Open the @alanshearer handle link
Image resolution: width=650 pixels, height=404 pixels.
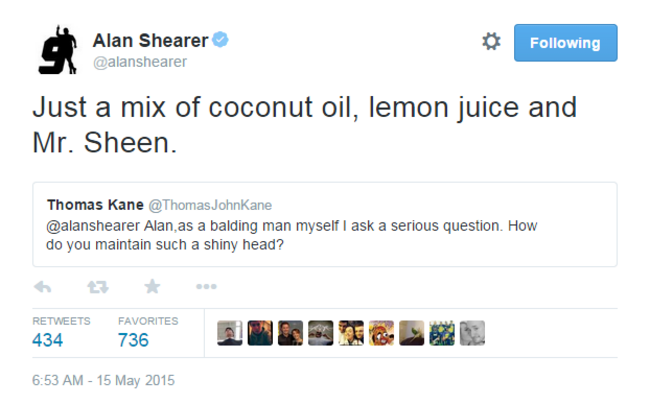coord(139,62)
